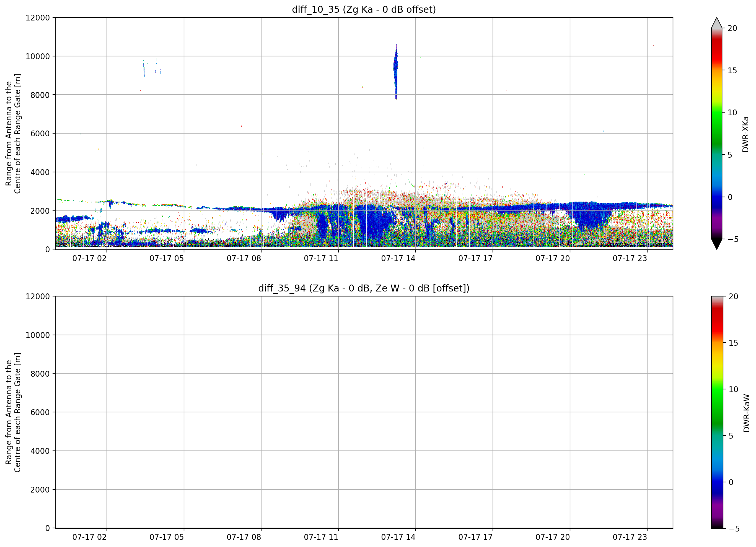Click the 8000 y-tick of diff_10_35 plot

click(40, 95)
